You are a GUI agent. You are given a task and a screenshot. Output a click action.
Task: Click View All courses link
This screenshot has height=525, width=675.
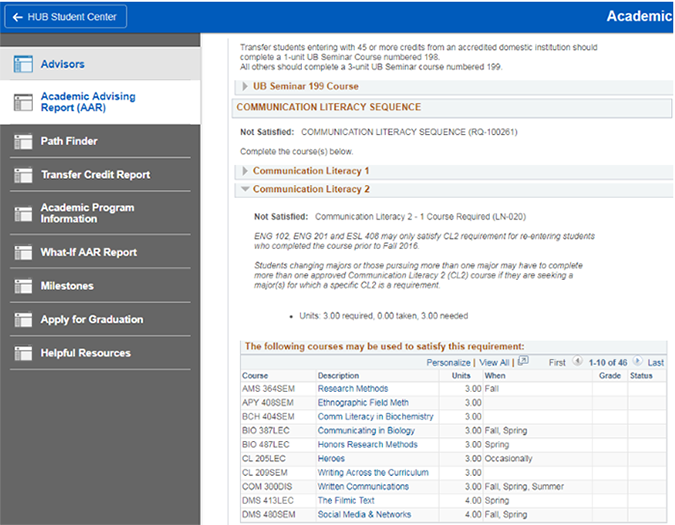click(494, 362)
